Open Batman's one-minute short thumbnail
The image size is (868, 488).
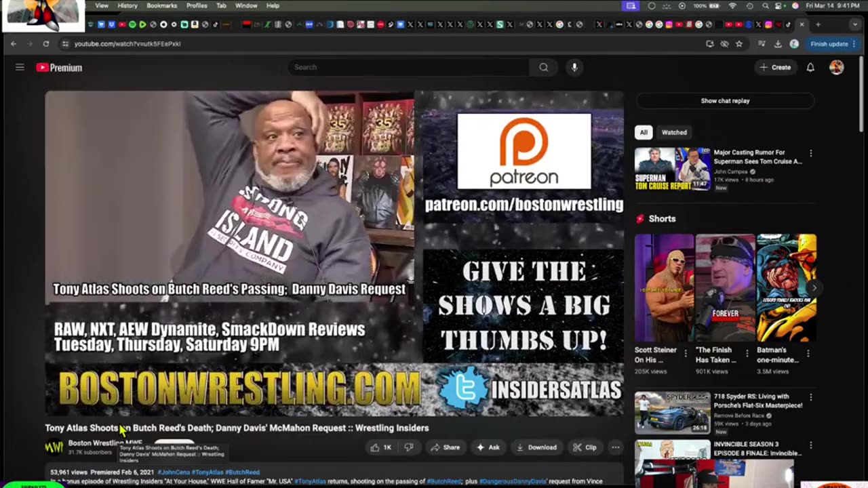(787, 288)
